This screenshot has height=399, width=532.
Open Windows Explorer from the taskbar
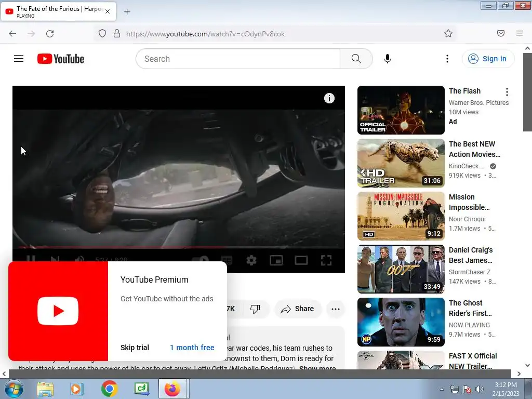click(45, 389)
